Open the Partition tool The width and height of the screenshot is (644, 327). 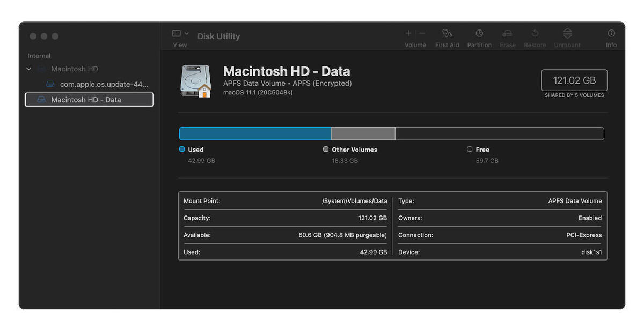(479, 33)
